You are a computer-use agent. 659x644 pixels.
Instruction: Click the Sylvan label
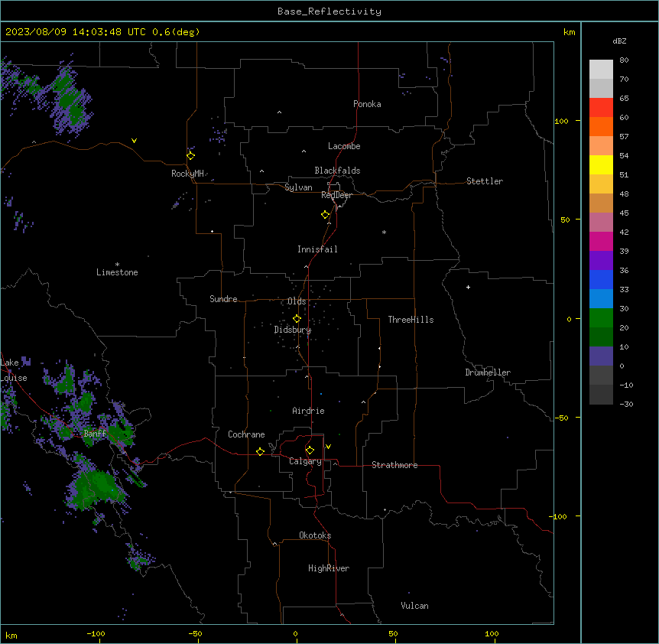(x=298, y=187)
